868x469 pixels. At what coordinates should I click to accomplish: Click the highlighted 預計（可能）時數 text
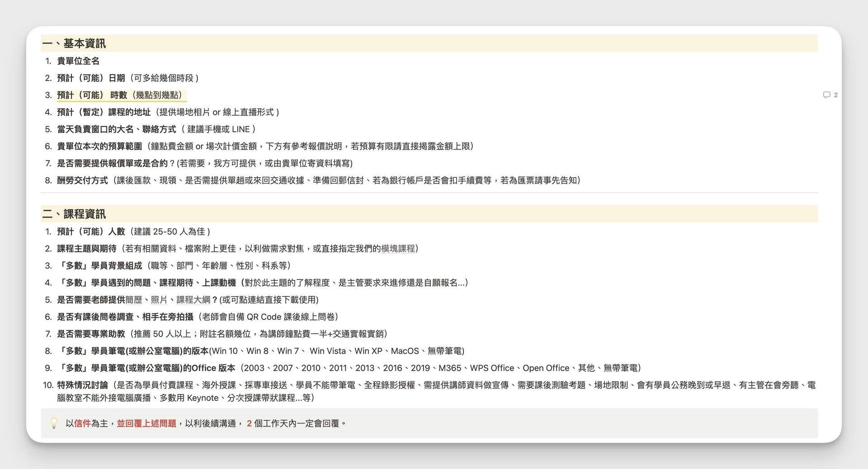point(92,95)
